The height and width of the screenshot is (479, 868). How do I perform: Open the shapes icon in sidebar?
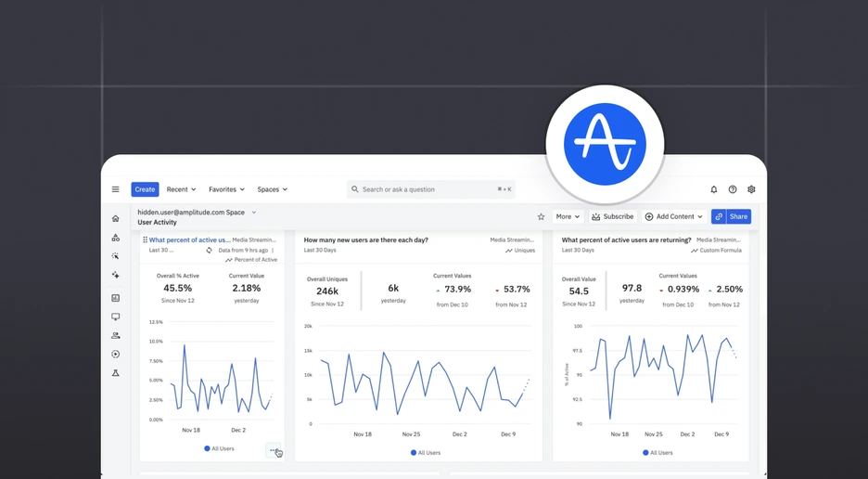tap(116, 238)
